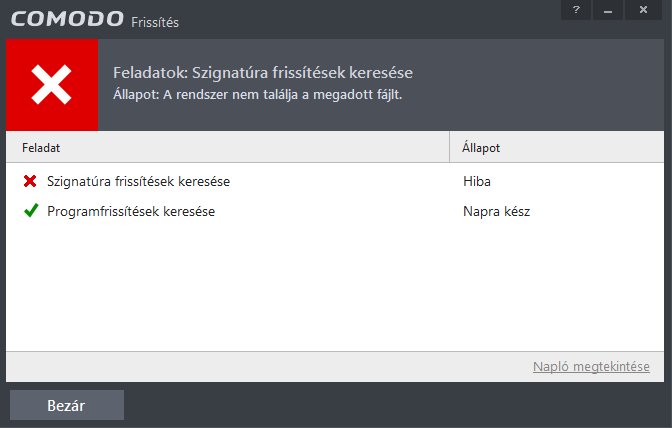This screenshot has width=672, height=428.
Task: Click the Feladat column header
Action: coord(228,147)
